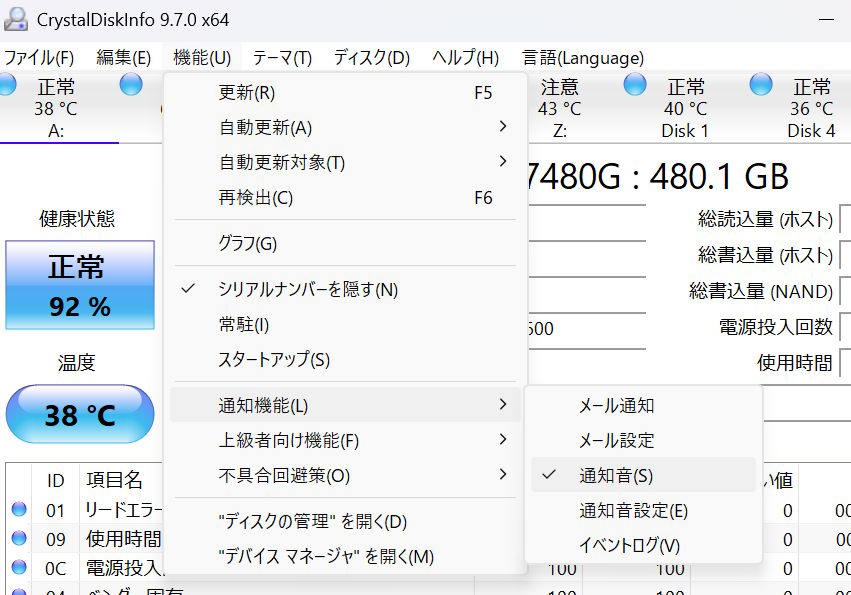
Task: Click the ID column header
Action: tap(55, 480)
